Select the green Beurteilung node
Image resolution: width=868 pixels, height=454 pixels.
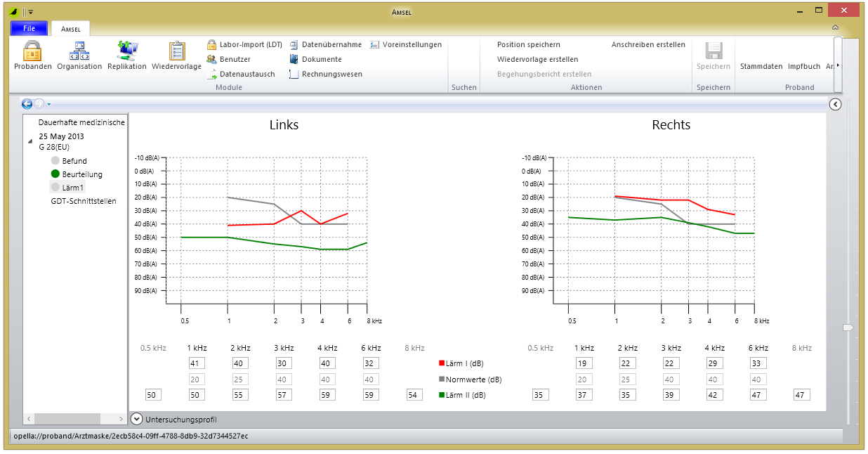tap(55, 174)
